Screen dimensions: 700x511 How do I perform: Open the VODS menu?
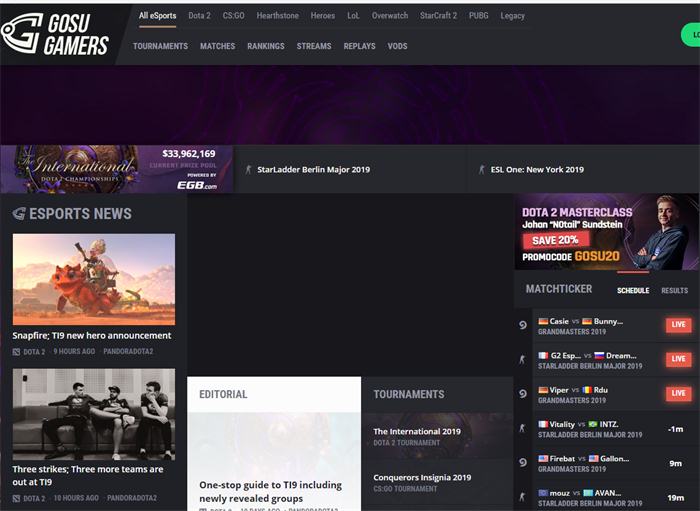tap(397, 46)
